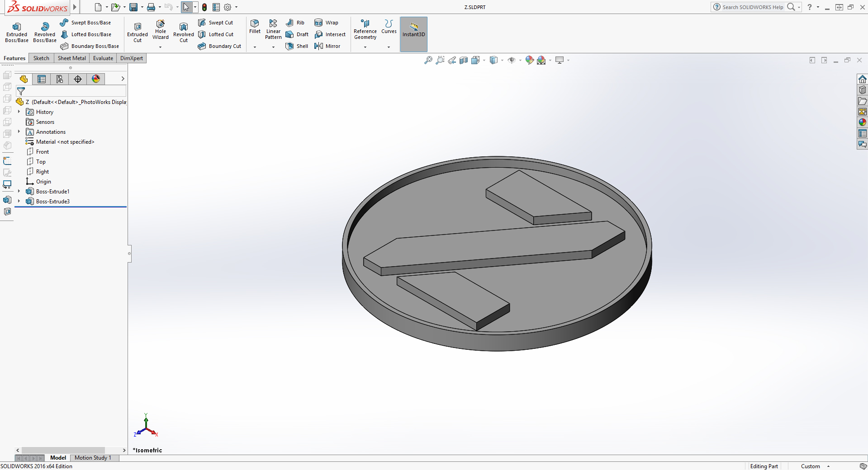Image resolution: width=868 pixels, height=470 pixels.
Task: Open the Evaluate tab
Action: click(x=103, y=58)
